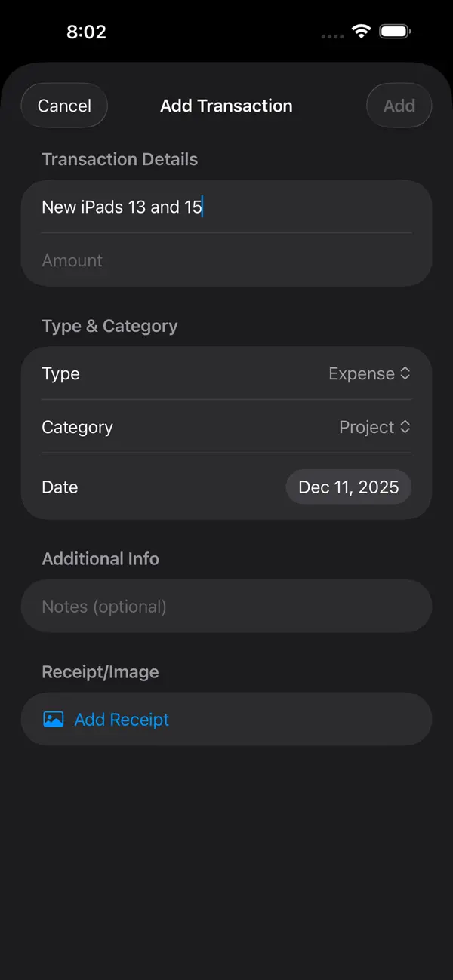Tap the Add Transaction title
Image resolution: width=453 pixels, height=980 pixels.
[x=226, y=106]
